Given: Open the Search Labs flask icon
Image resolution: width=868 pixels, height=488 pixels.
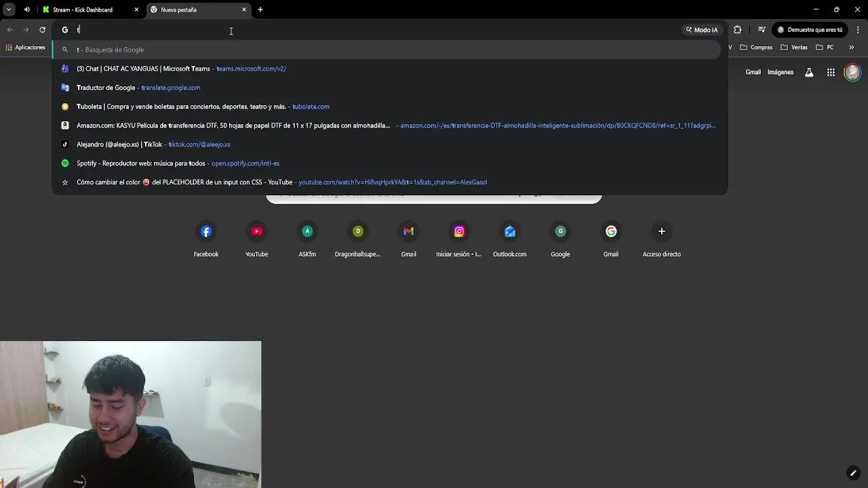Looking at the screenshot, I should (809, 73).
